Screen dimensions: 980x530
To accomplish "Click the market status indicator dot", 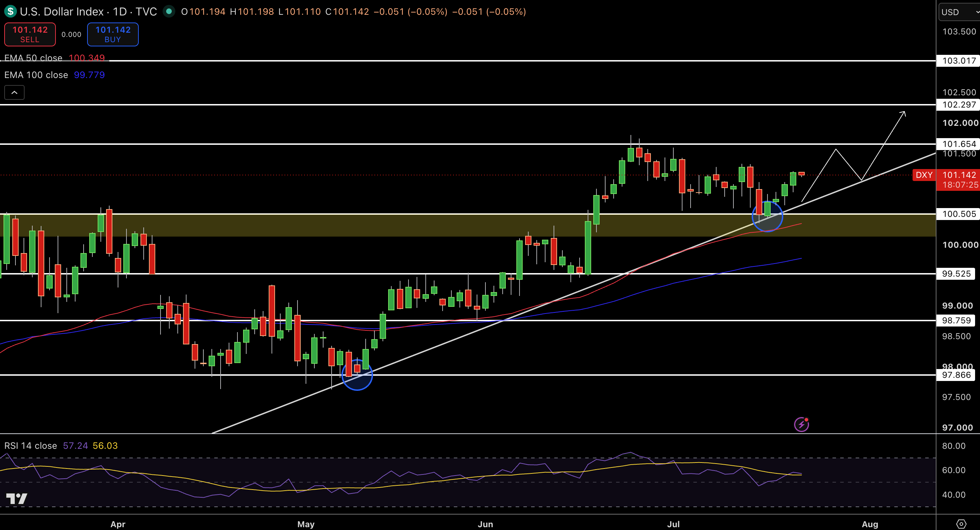I will [x=169, y=11].
